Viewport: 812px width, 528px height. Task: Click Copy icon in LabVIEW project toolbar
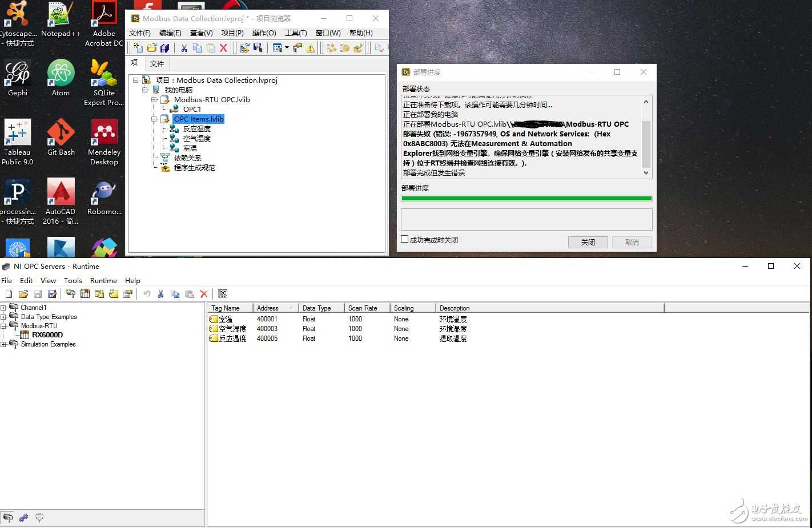click(198, 48)
